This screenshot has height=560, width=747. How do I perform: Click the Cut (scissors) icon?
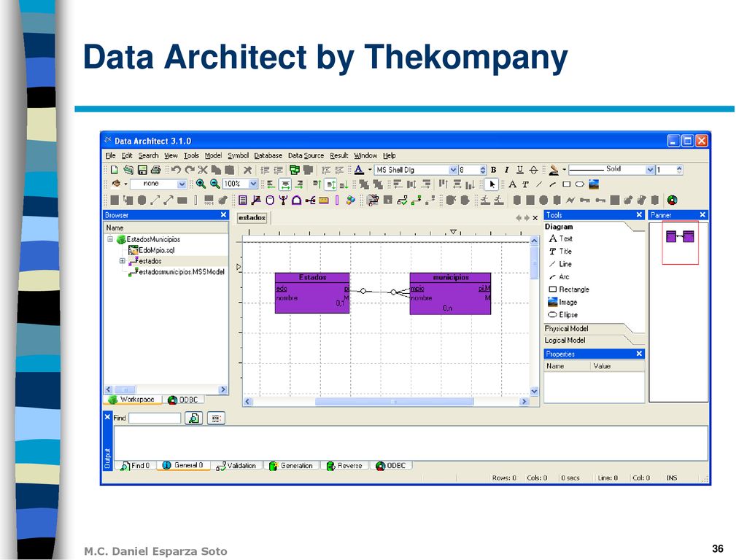point(203,169)
